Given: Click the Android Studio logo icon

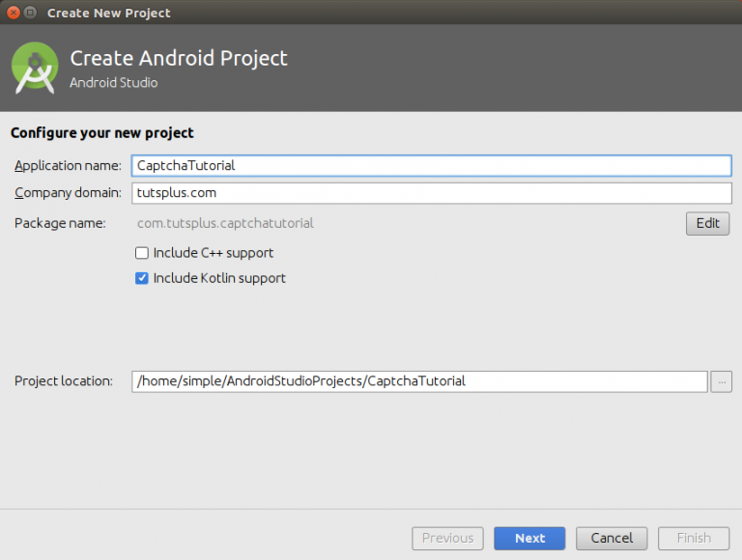Looking at the screenshot, I should (35, 69).
